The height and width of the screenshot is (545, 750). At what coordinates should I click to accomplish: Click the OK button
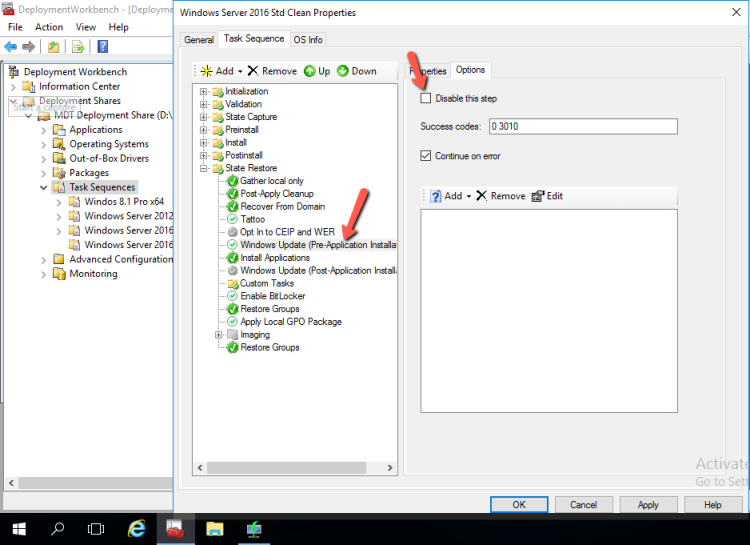(x=519, y=505)
